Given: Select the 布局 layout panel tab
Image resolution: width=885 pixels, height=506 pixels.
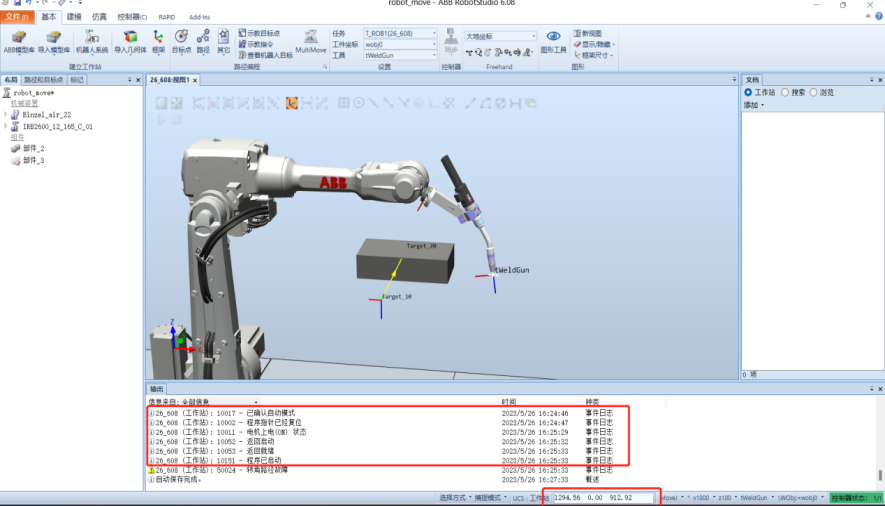Looking at the screenshot, I should (11, 80).
